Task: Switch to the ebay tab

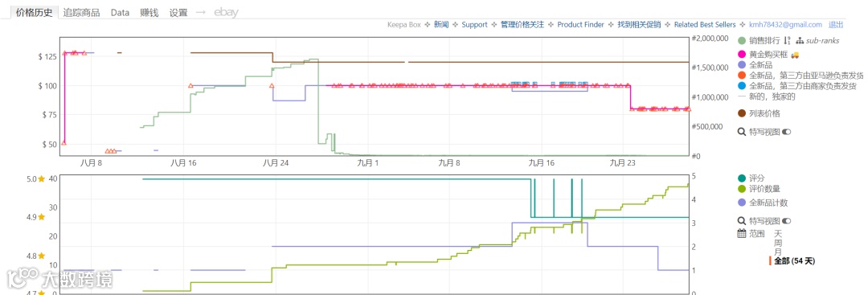Action: [226, 13]
